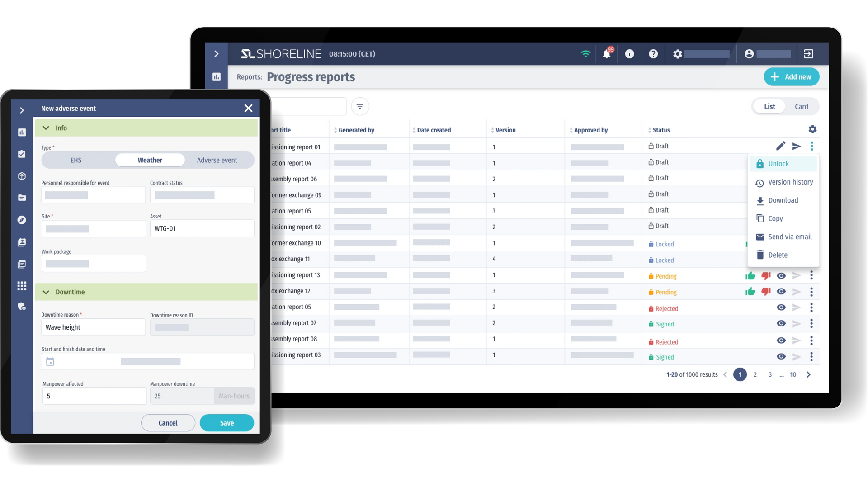
Task: Click the logout icon in top bar
Action: [x=808, y=54]
